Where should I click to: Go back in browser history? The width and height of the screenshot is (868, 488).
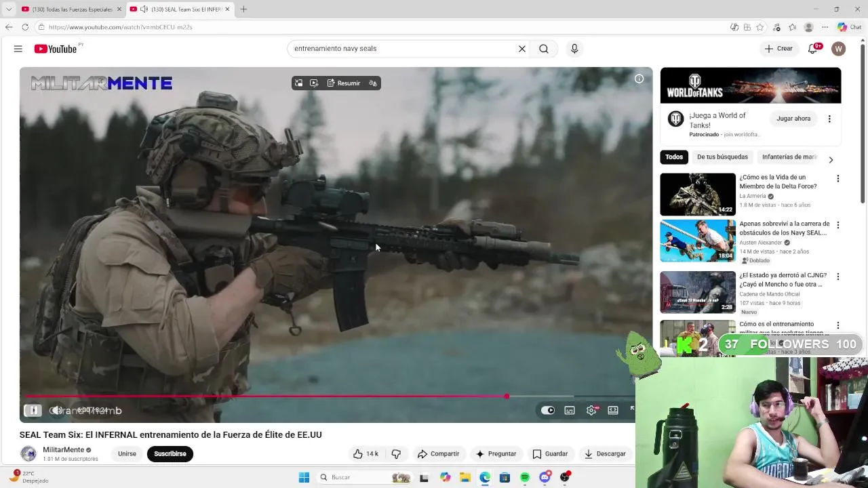coord(9,27)
